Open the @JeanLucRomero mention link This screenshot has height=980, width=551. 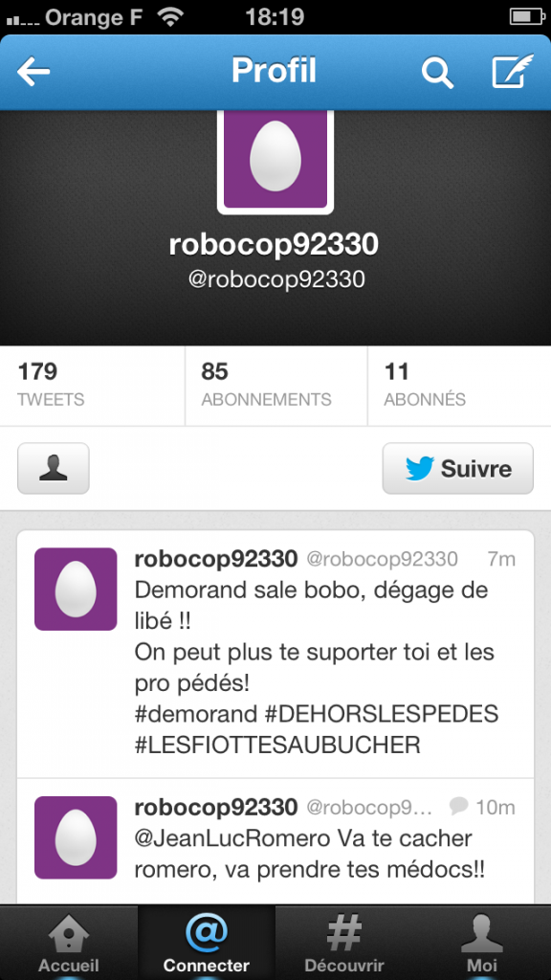pyautogui.click(x=231, y=838)
